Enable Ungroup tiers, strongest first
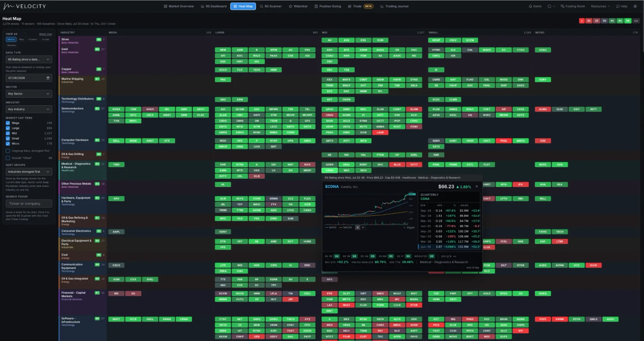Viewport: 644px width, 341px height. [8, 151]
